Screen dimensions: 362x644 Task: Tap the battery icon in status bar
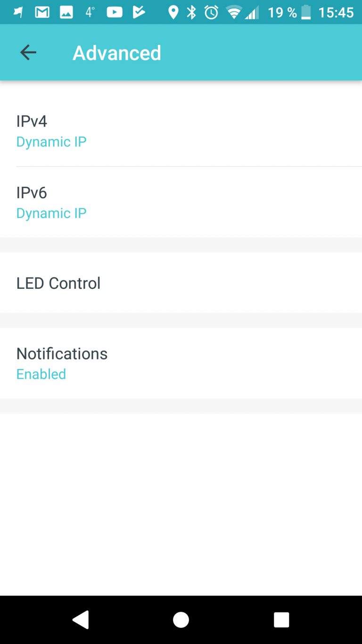306,13
